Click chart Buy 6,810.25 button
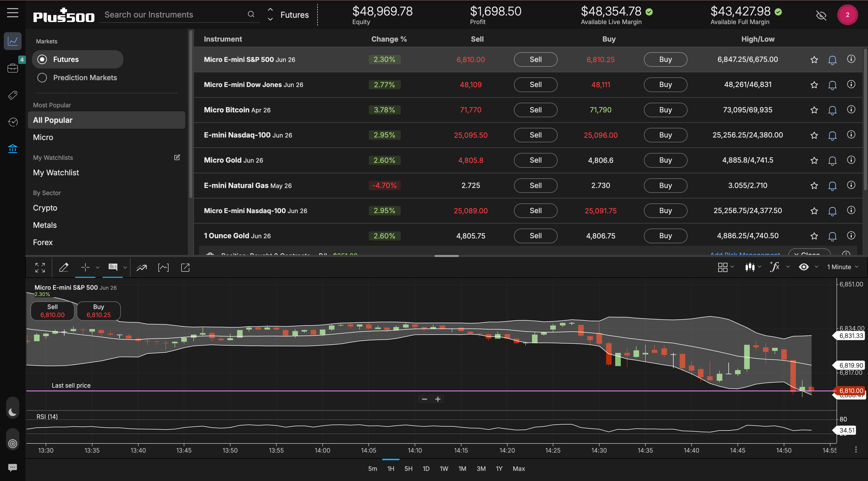 pos(99,311)
